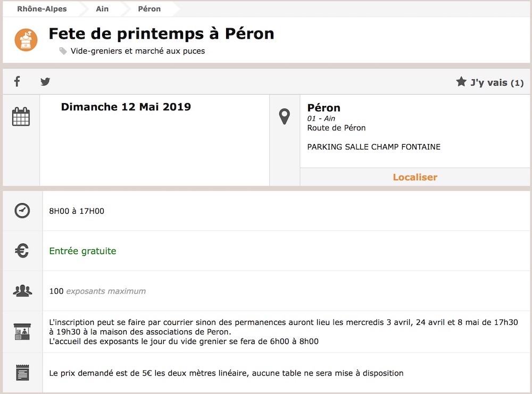
Task: Click the Dimanche 12 Mai 2019 date
Action: click(126, 107)
